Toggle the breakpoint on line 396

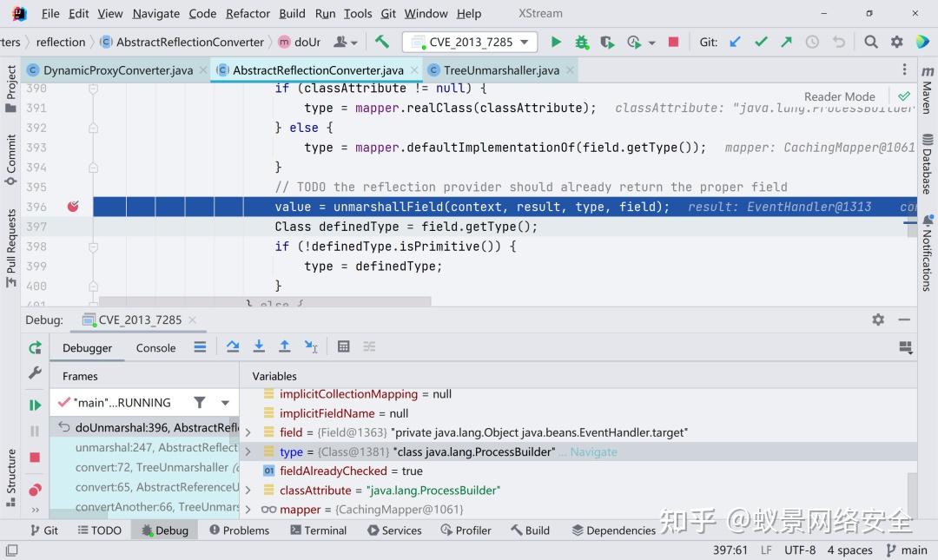point(73,206)
